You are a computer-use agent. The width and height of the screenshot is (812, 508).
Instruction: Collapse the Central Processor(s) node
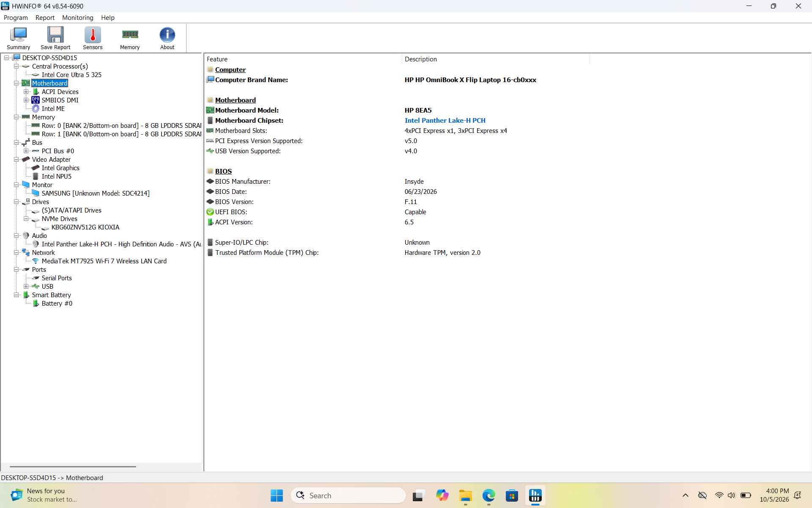(16, 66)
